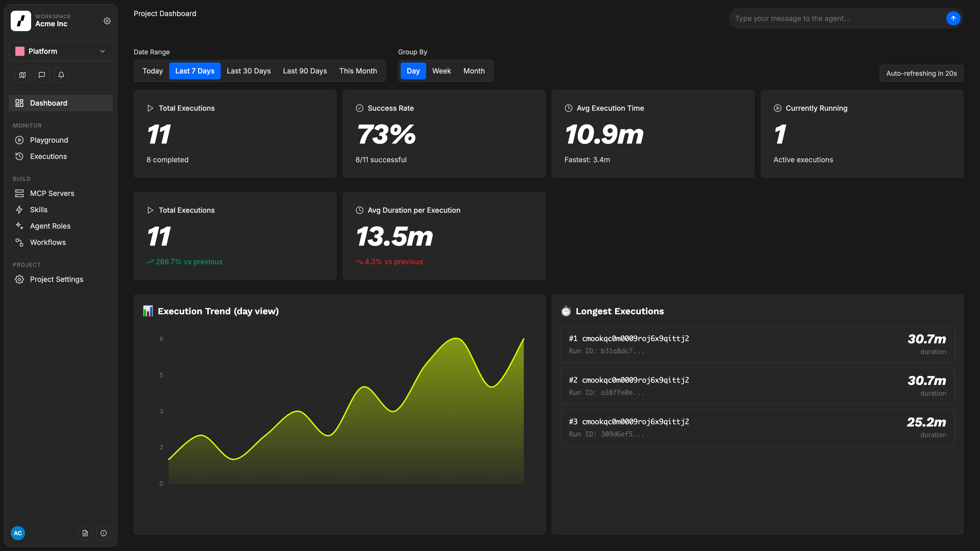Open the document icon at sidebar bottom
980x551 pixels.
[x=85, y=533]
